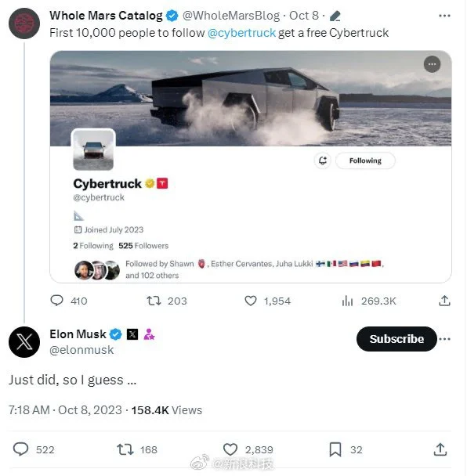Open Elon Musk's X profile avatar
Viewport: 467px width, 476px height.
(24, 342)
